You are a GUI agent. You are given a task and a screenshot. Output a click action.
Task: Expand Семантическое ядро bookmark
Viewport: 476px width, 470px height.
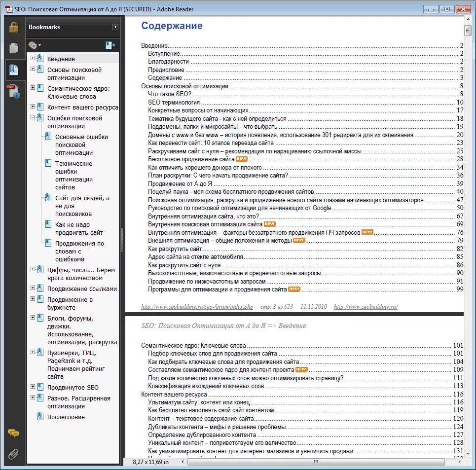(x=33, y=88)
